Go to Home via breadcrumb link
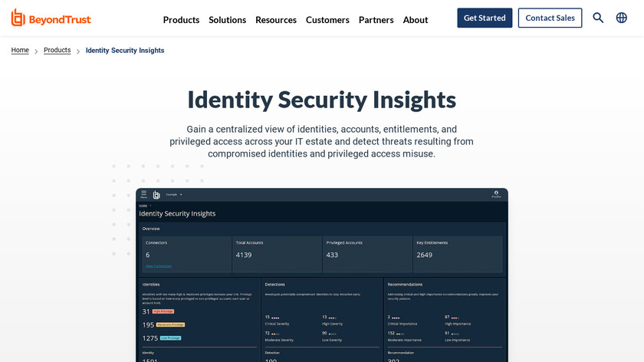 20,51
